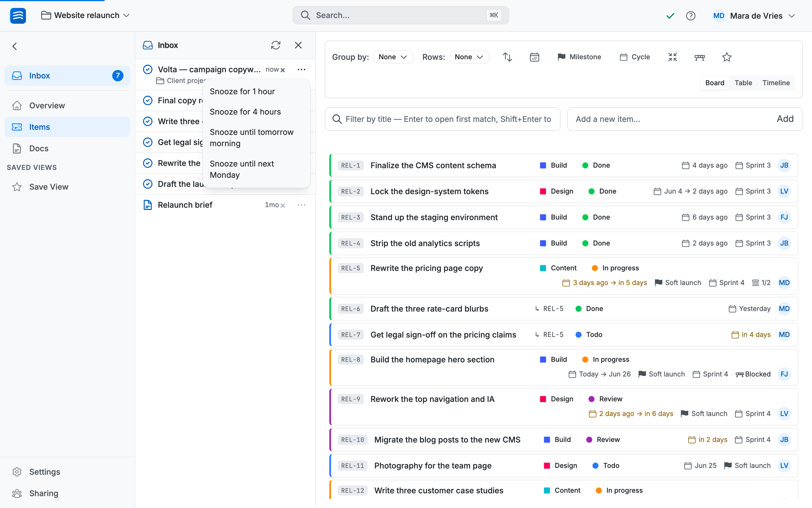Focus the top Search field
812x508 pixels.
(401, 16)
